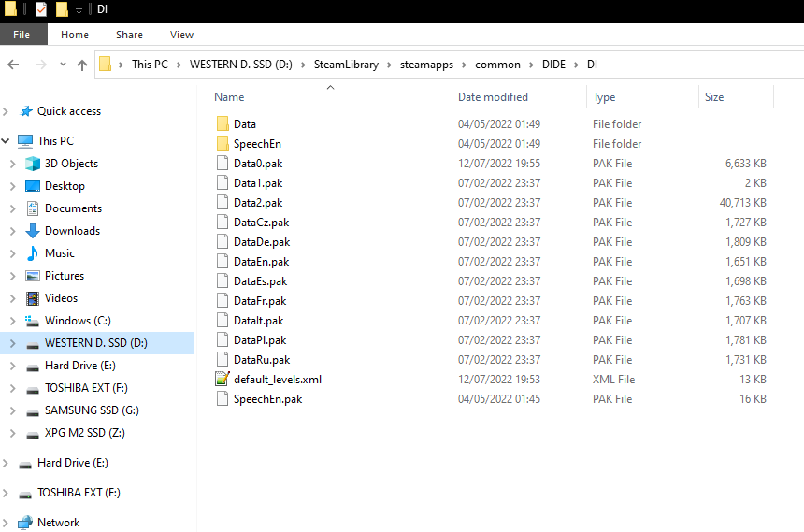Select DataFr.pak file
The image size is (804, 532).
click(260, 301)
